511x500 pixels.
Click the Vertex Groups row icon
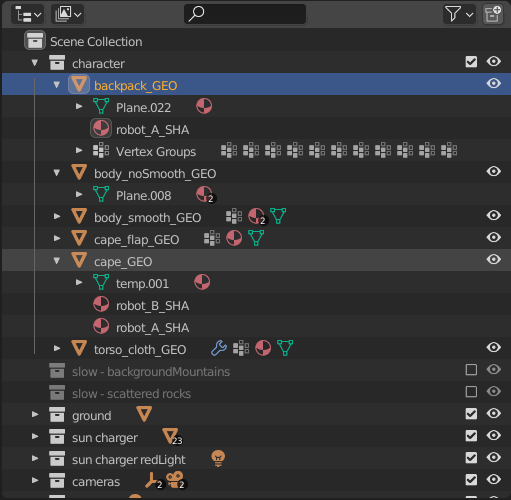point(101,151)
